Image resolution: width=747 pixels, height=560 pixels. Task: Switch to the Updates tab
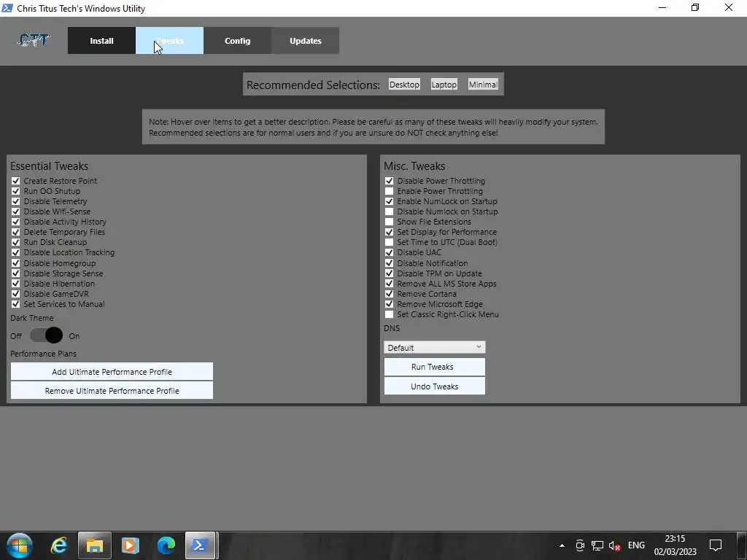point(306,41)
